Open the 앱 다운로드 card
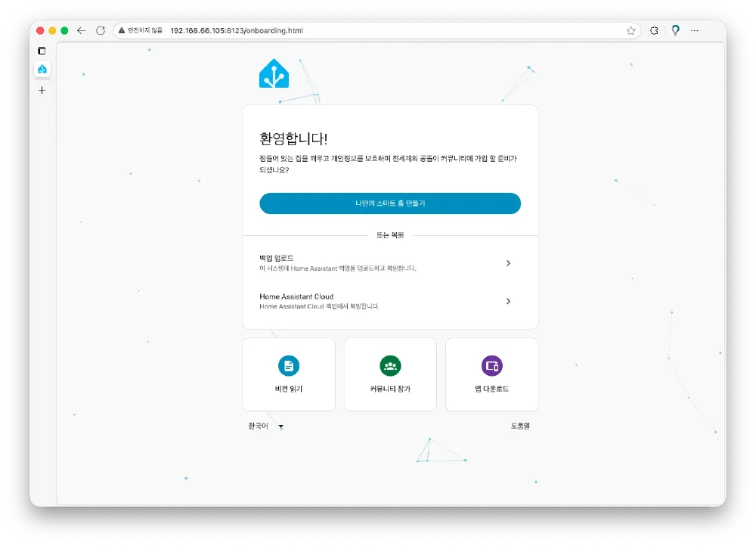 click(491, 374)
